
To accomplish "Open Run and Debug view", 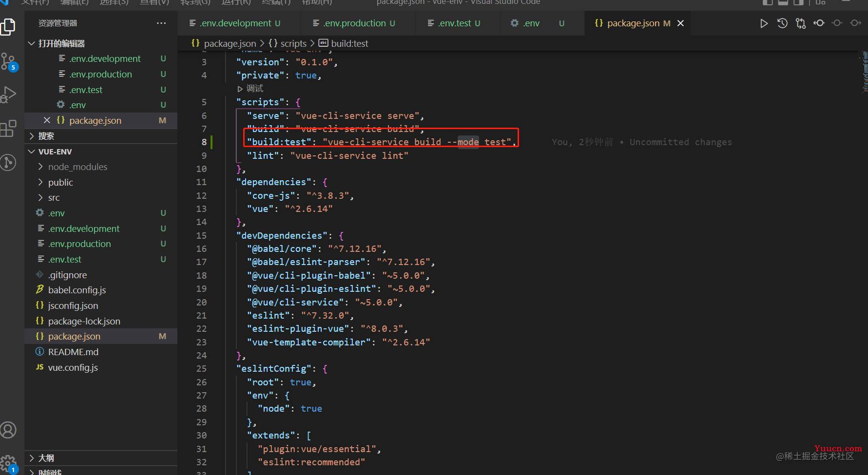I will (x=8, y=95).
